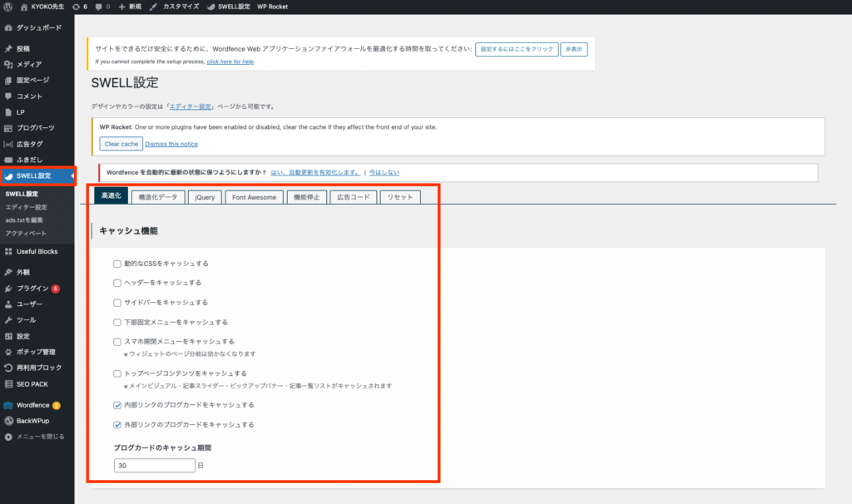Enable 動的なCSSをキャッシュする checkbox
Viewport: 852px width, 504px height.
(116, 264)
